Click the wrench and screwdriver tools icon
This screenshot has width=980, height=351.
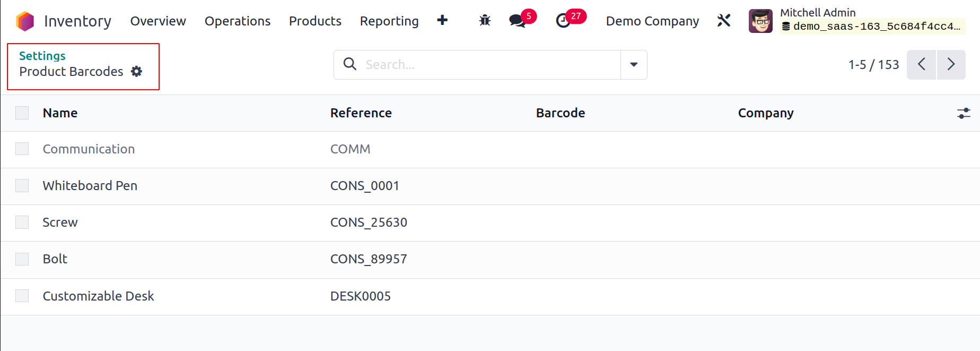tap(724, 21)
